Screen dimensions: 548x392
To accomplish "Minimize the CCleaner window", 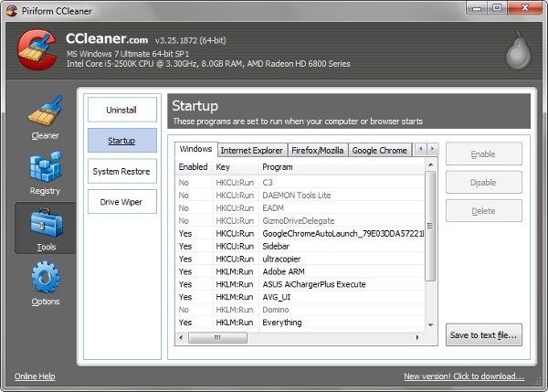I will click(x=476, y=7).
